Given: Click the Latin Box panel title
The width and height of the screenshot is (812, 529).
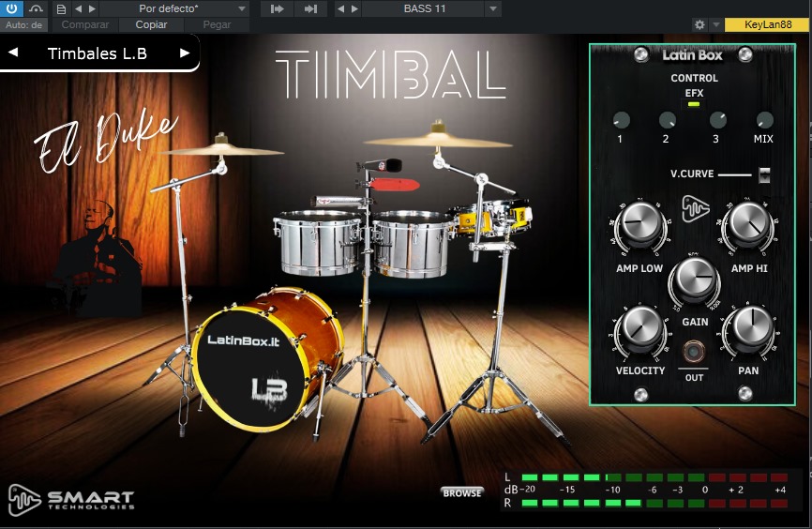Looking at the screenshot, I should (692, 55).
